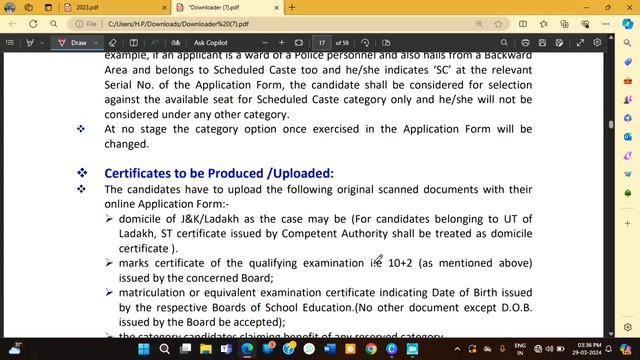Image resolution: width=640 pixels, height=360 pixels.
Task: Add app to sidebar with plus
Action: tap(628, 223)
